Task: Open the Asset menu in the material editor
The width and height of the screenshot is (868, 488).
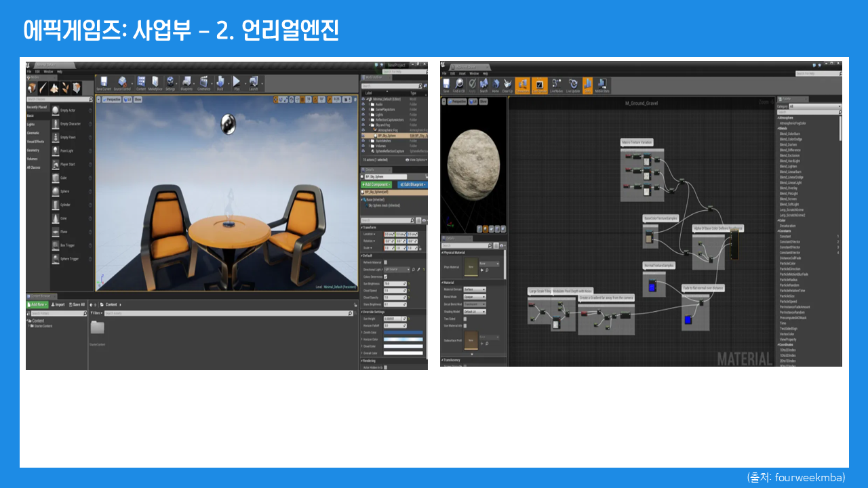Action: [x=462, y=73]
